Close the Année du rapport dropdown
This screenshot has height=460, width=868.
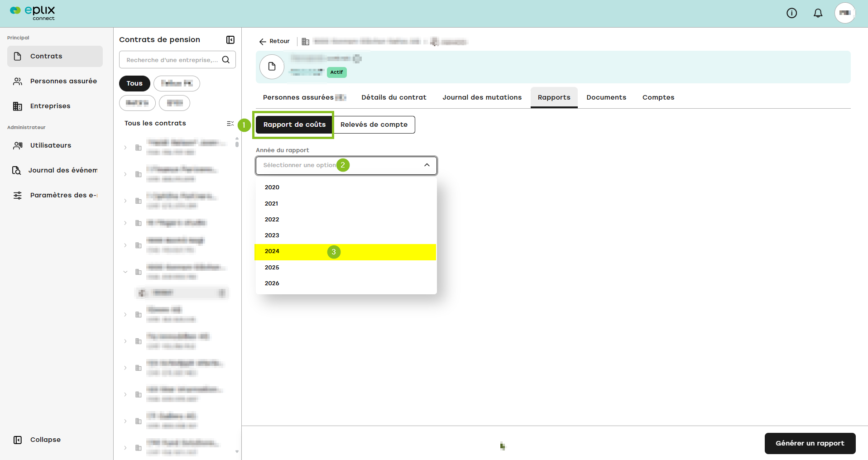[x=427, y=165]
